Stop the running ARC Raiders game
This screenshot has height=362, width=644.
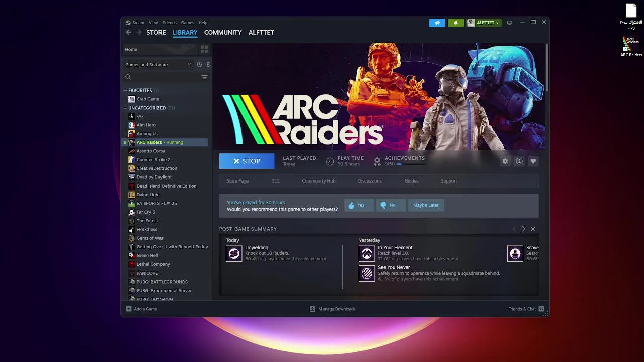click(x=247, y=161)
